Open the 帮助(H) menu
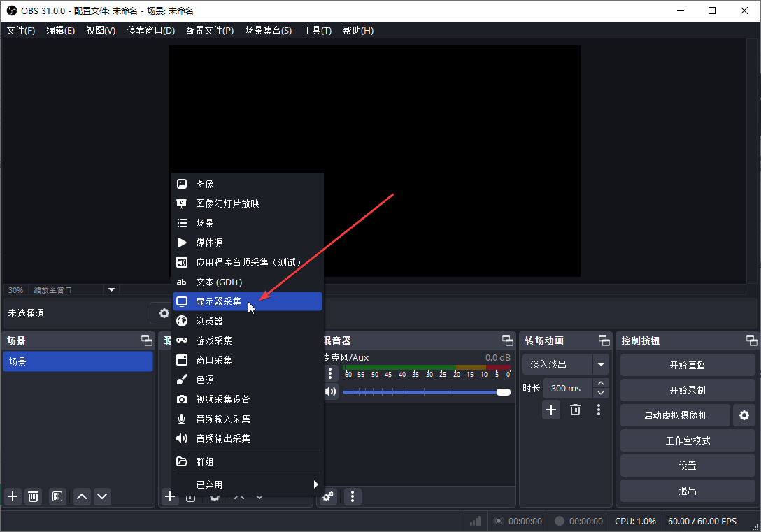This screenshot has height=532, width=761. pyautogui.click(x=358, y=31)
